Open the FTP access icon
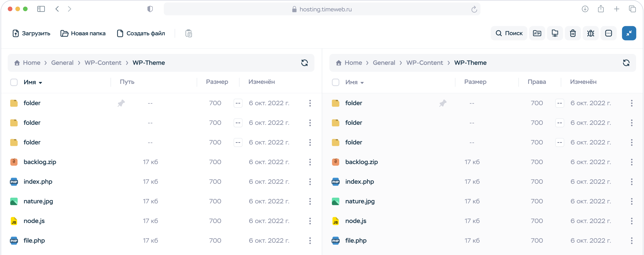Screen dimensions: 644x255 coord(537,33)
